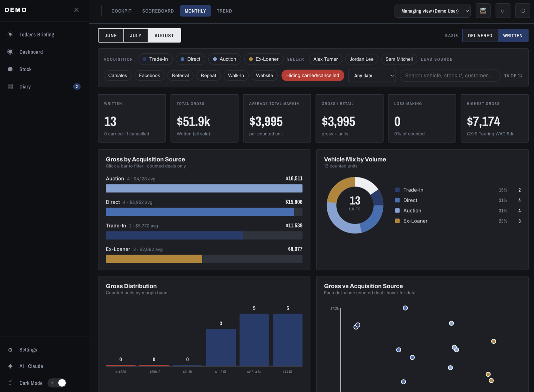Toggle the Direct acquisition filter chip
The image size is (534, 392).
click(x=190, y=59)
